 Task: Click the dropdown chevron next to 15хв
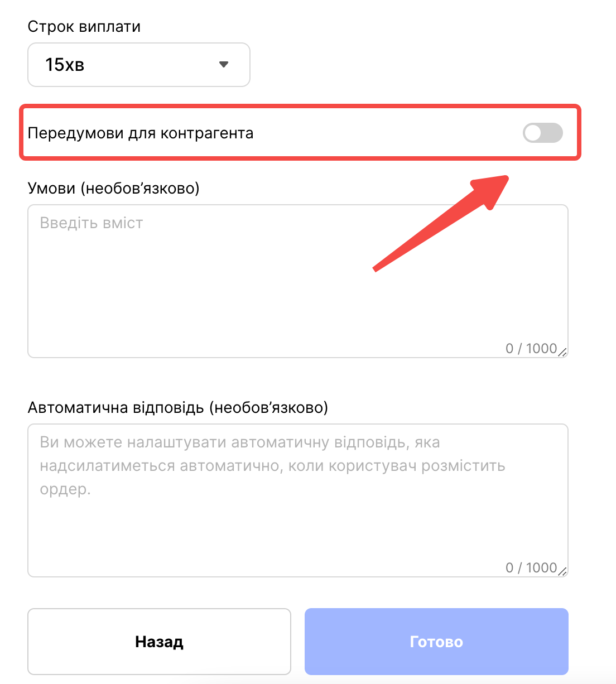coord(224,65)
